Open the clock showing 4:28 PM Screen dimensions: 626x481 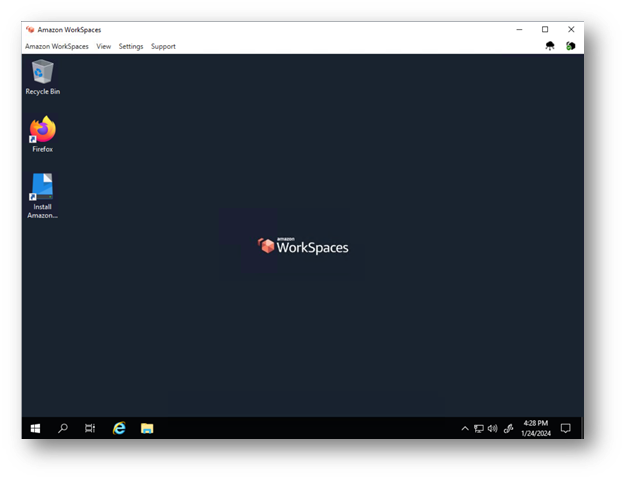pos(536,428)
